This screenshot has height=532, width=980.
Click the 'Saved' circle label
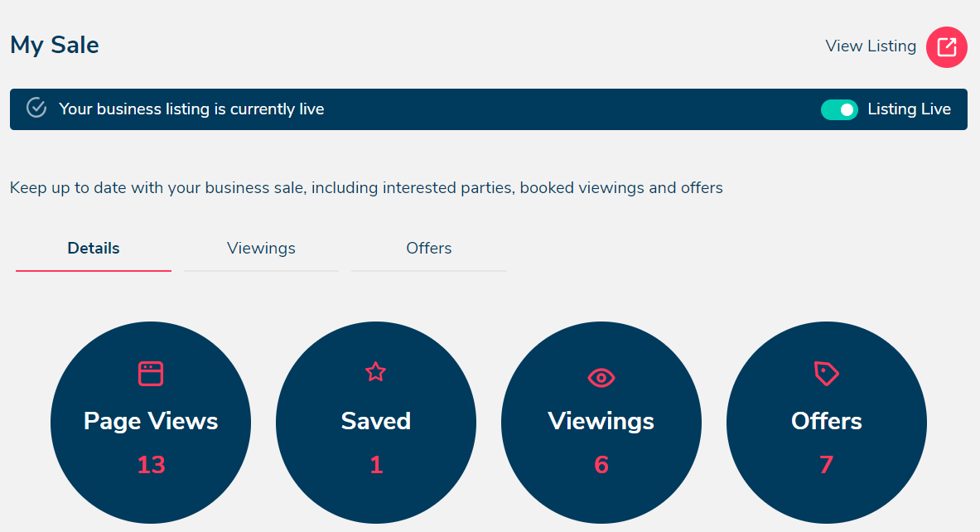point(375,421)
